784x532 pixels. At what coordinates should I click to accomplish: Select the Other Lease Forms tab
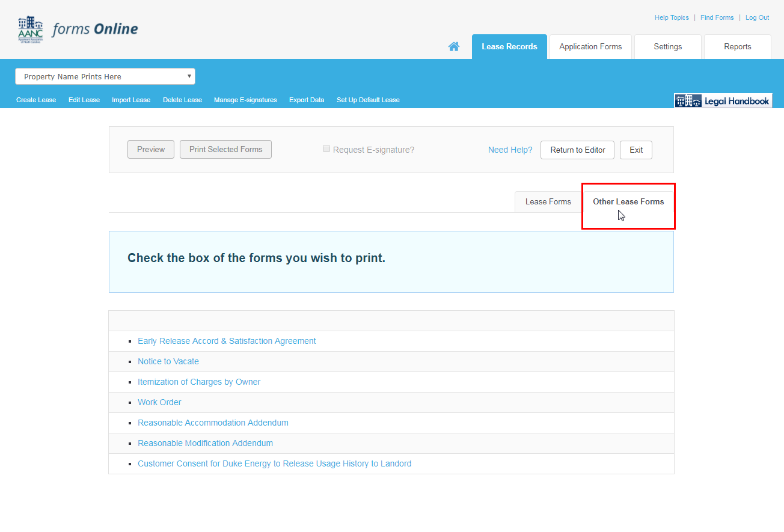(628, 202)
